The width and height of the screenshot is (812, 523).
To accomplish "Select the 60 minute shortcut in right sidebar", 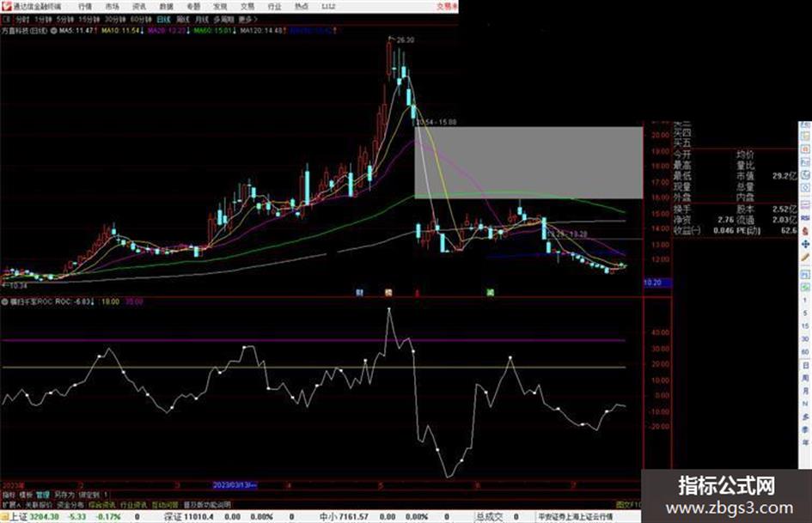I will [805, 351].
